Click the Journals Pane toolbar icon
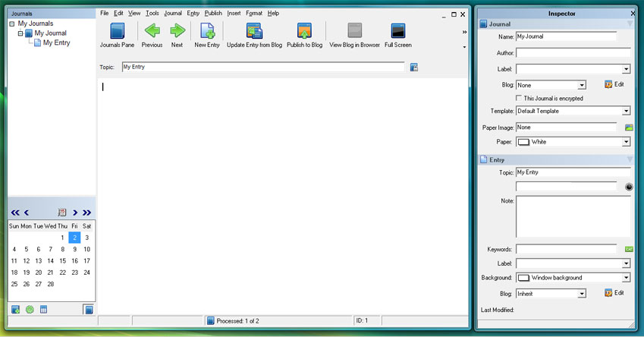The image size is (644, 337). click(117, 31)
